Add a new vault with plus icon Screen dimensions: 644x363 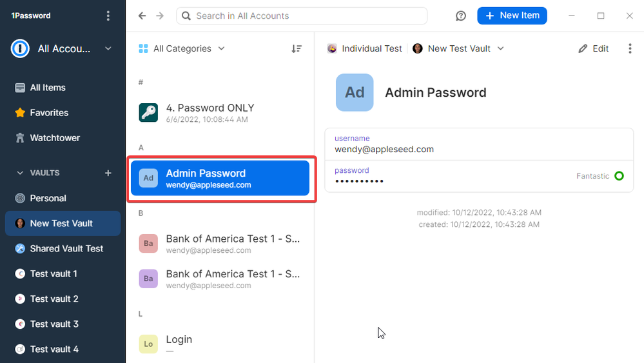pyautogui.click(x=108, y=173)
